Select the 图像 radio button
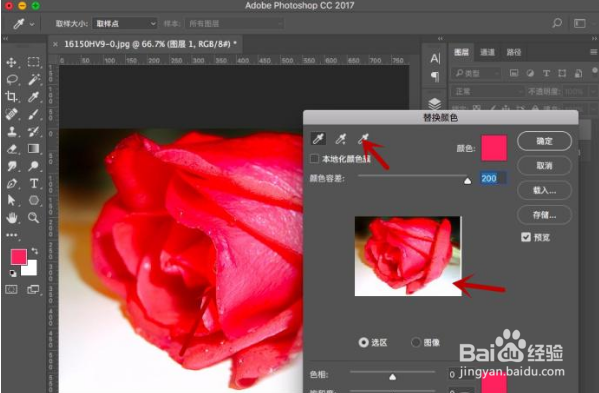The height and width of the screenshot is (393, 599). [x=416, y=342]
